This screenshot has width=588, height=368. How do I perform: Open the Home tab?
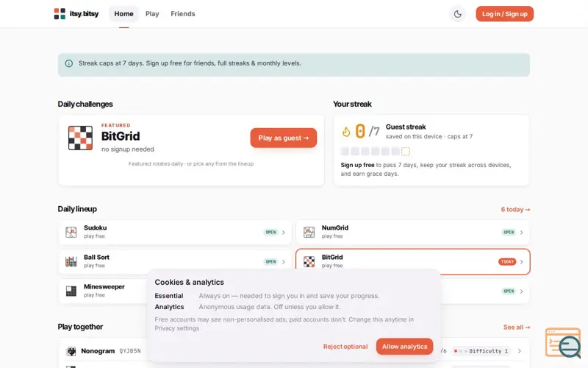(123, 14)
